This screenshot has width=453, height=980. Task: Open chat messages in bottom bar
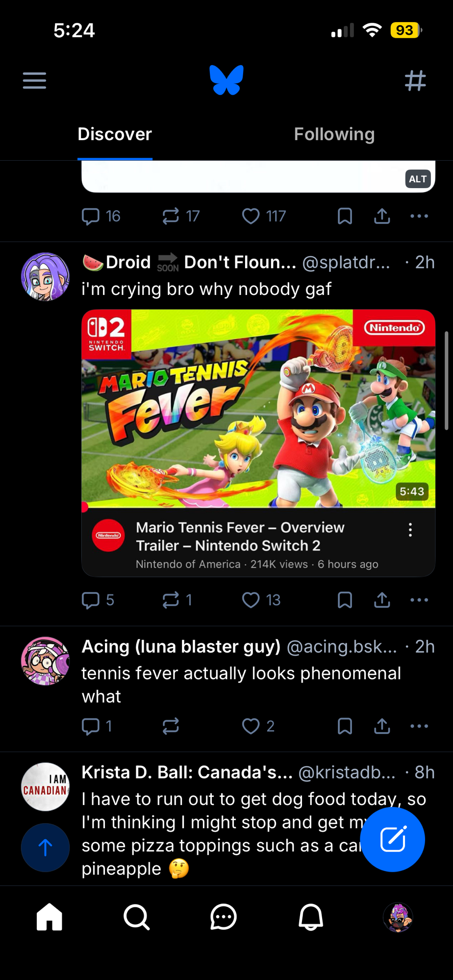[x=224, y=917]
